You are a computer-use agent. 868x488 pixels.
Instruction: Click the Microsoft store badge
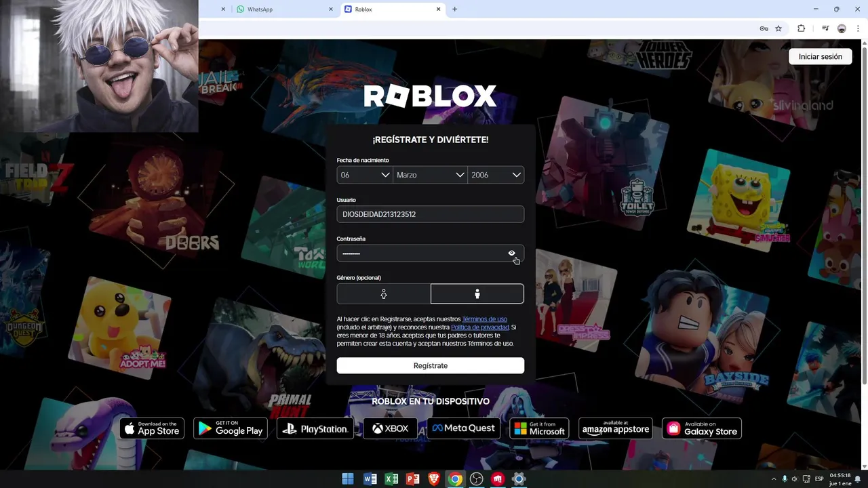point(539,428)
